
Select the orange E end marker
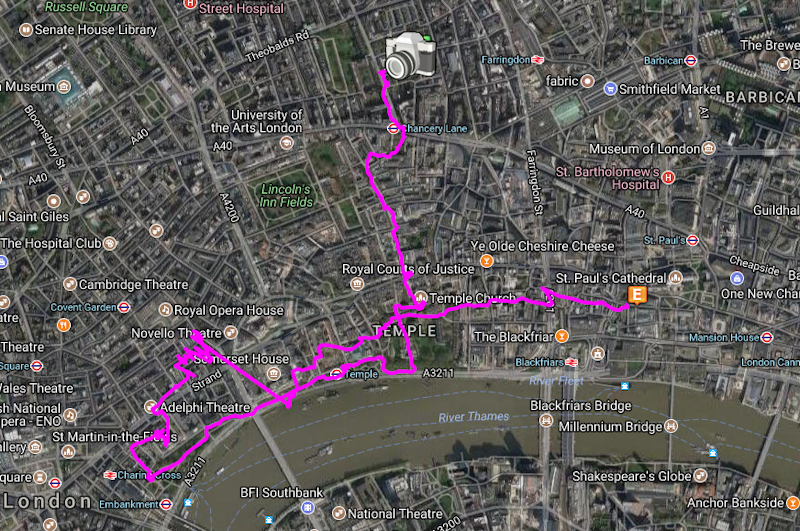(637, 295)
